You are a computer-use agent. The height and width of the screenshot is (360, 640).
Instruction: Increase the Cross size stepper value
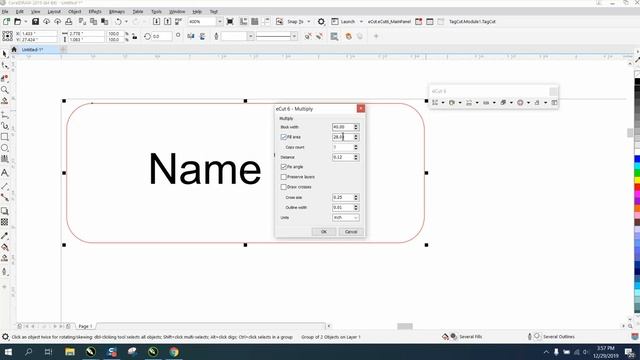coord(356,196)
